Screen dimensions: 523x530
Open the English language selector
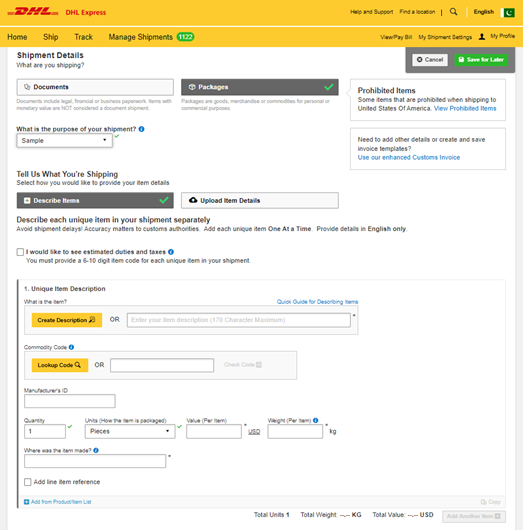[483, 12]
